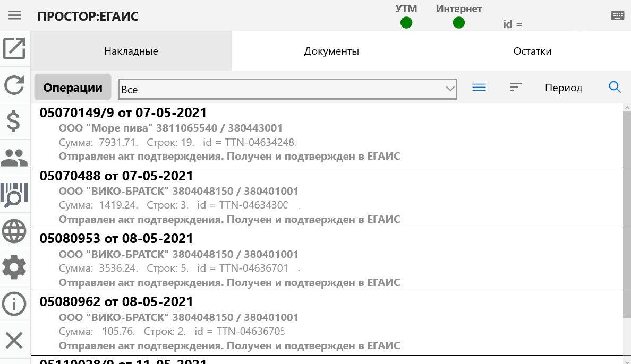Refresh data using the sidebar refresh icon
631x364 pixels.
pyautogui.click(x=14, y=85)
